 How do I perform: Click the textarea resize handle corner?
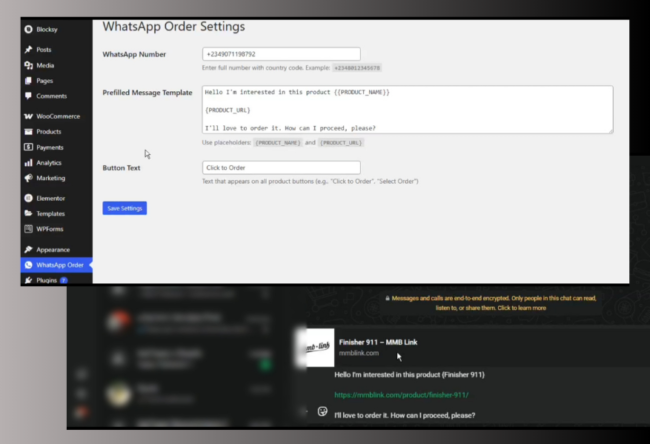coord(611,131)
